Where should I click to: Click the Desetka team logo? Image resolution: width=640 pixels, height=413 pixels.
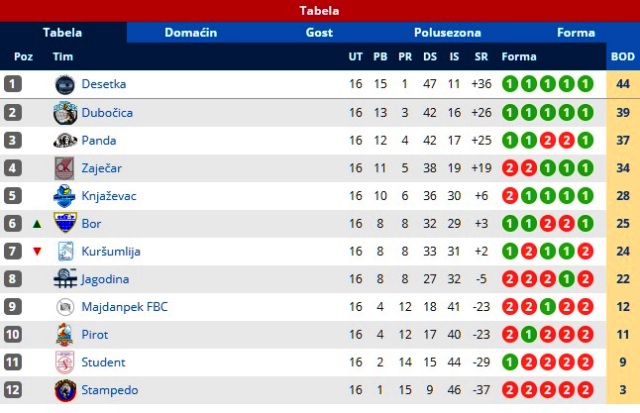pyautogui.click(x=65, y=85)
